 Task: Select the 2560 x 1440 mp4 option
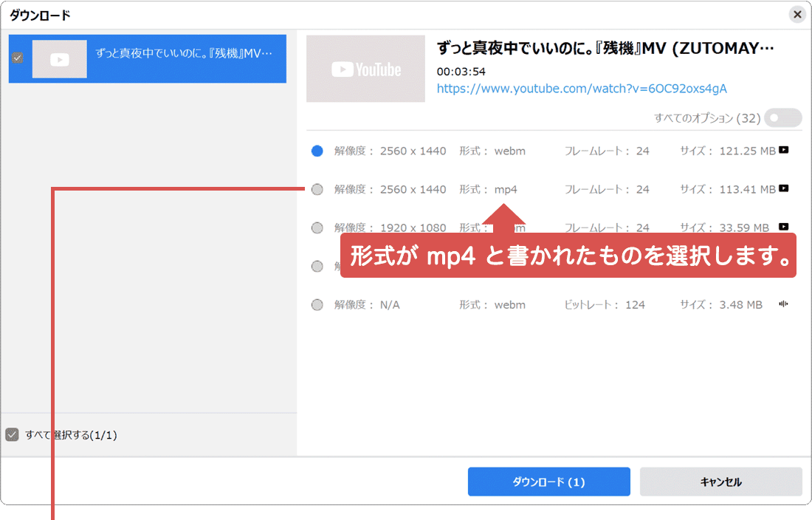click(317, 189)
